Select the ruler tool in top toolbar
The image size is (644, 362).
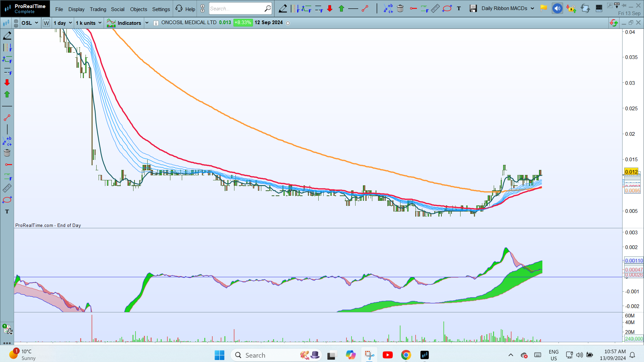tap(435, 8)
